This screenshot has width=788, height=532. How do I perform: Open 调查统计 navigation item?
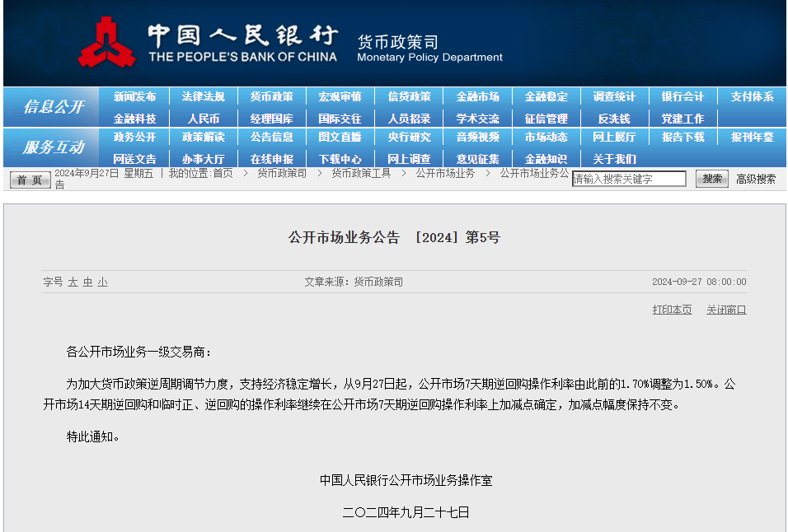click(x=614, y=96)
